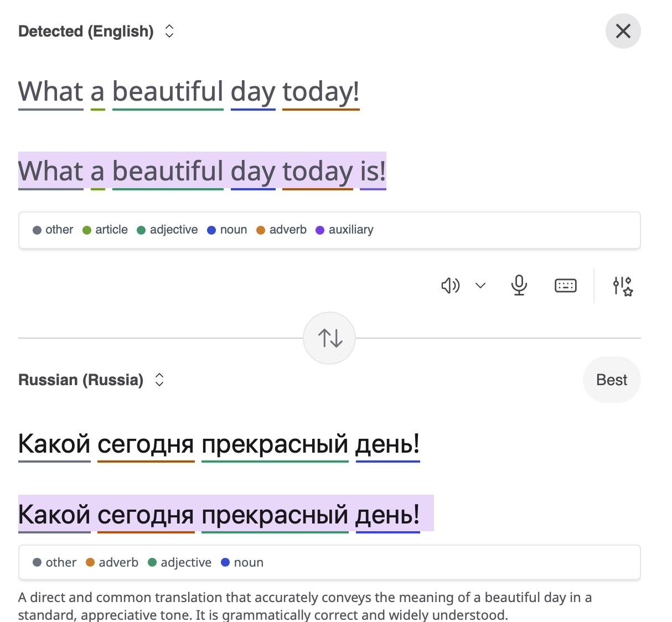Screen dimensions: 672x622
Task: Swap source and target languages
Action: [x=329, y=338]
